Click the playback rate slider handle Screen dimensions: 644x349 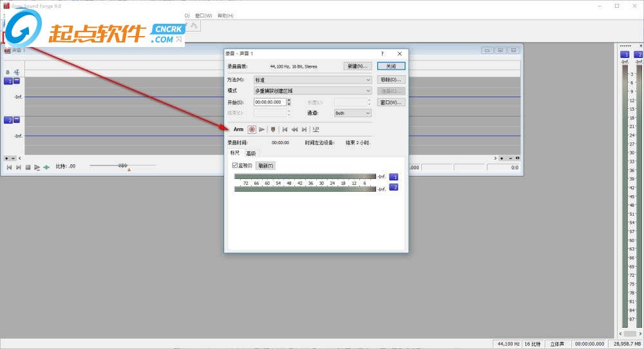click(x=122, y=165)
